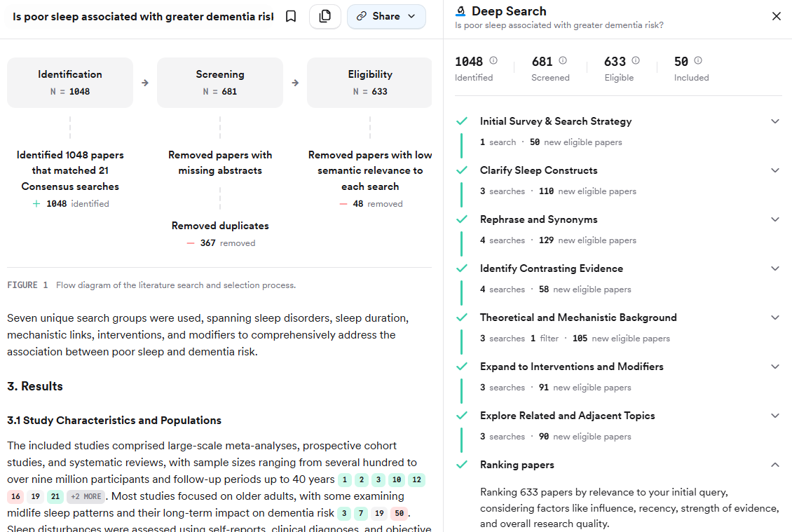
Task: Click the link icon inside the Share button
Action: coord(361,16)
